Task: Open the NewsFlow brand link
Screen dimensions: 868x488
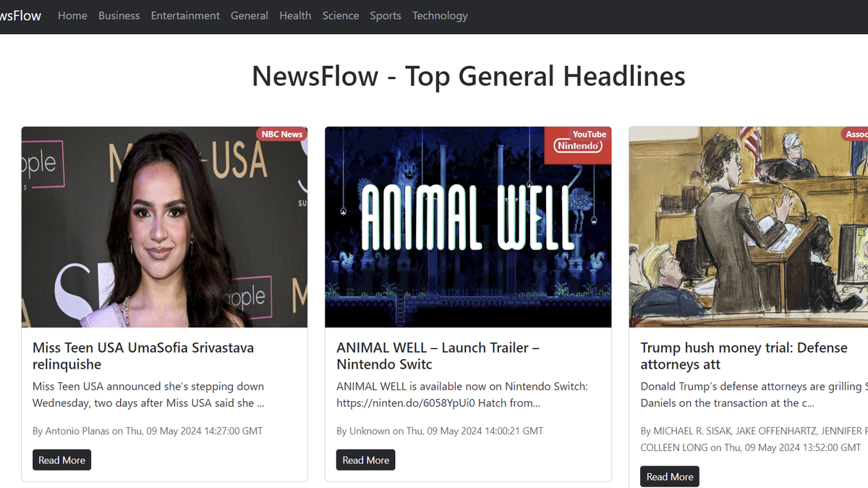Action: (x=20, y=15)
